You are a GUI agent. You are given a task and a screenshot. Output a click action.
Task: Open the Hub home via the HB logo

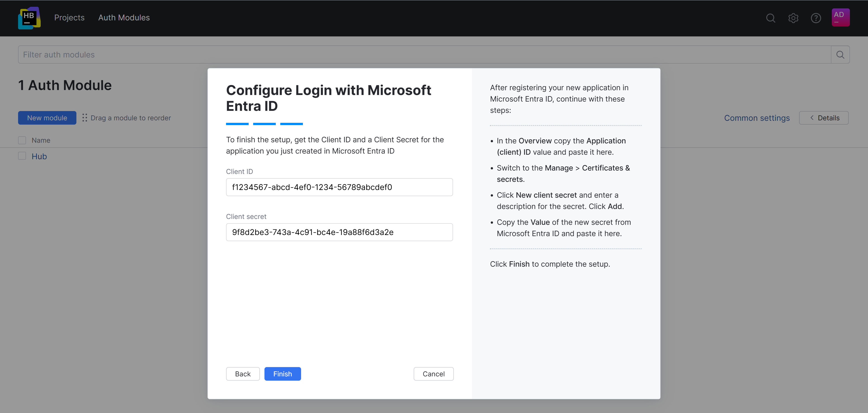click(x=29, y=18)
